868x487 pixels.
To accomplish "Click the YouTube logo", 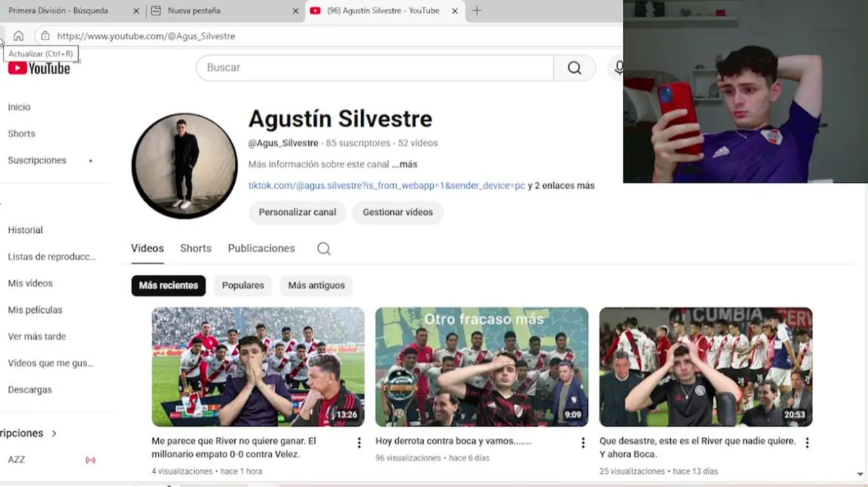I will [39, 68].
